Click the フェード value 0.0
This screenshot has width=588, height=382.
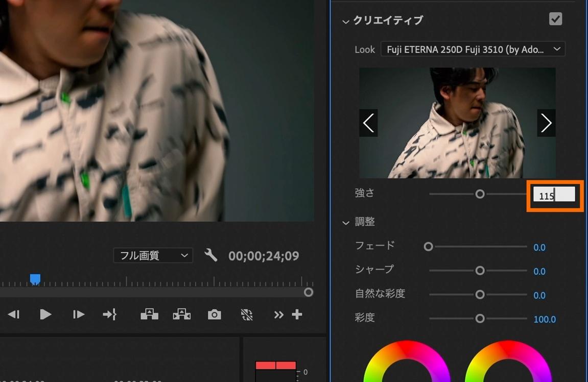(x=539, y=247)
